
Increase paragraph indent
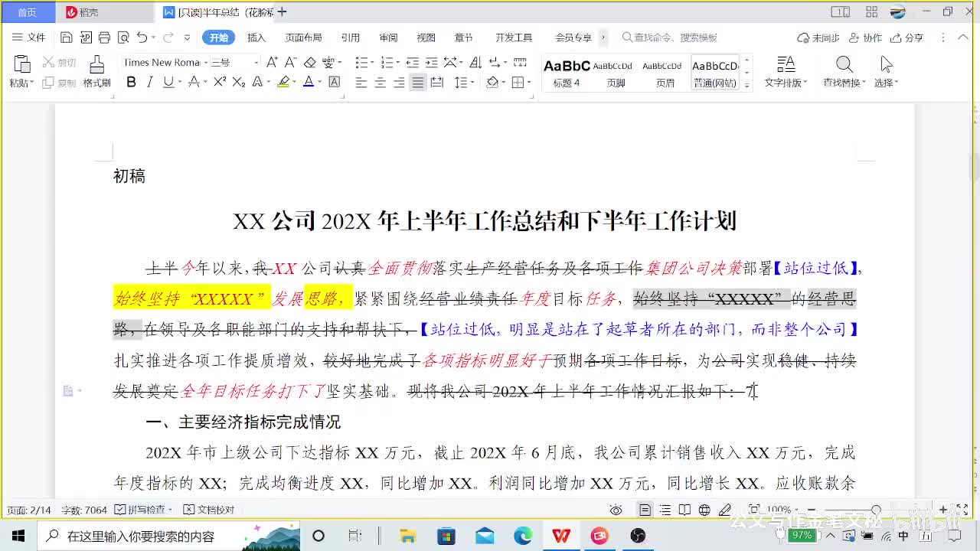[431, 62]
